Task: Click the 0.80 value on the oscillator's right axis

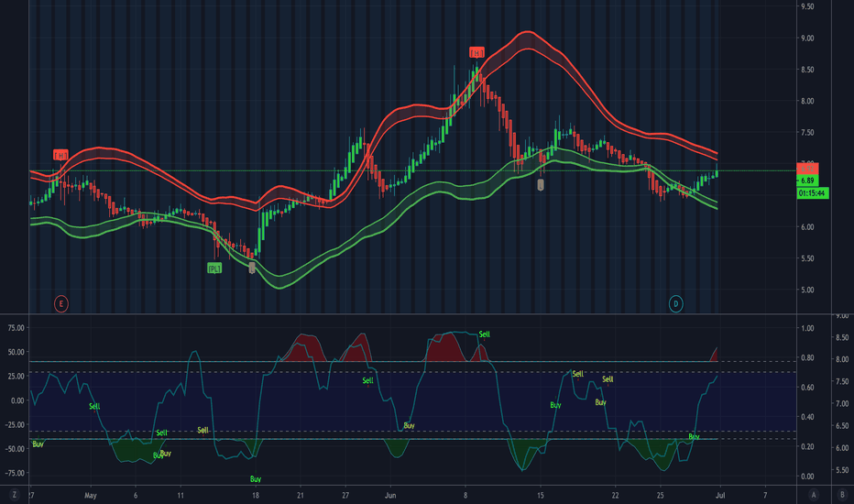Action: tap(807, 358)
